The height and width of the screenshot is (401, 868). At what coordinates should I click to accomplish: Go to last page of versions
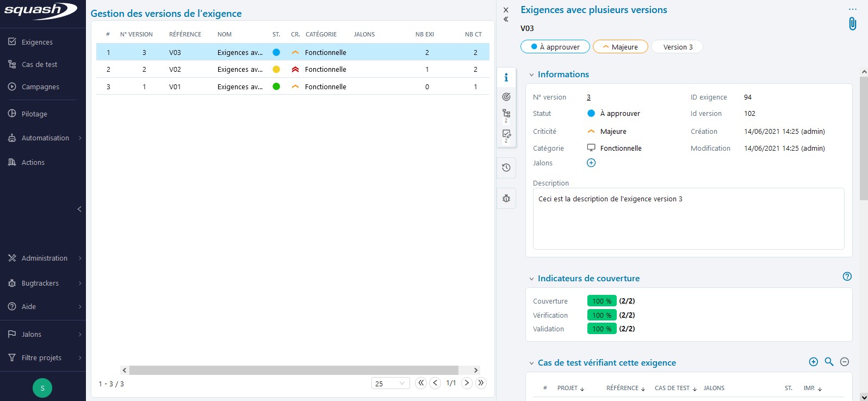click(481, 383)
